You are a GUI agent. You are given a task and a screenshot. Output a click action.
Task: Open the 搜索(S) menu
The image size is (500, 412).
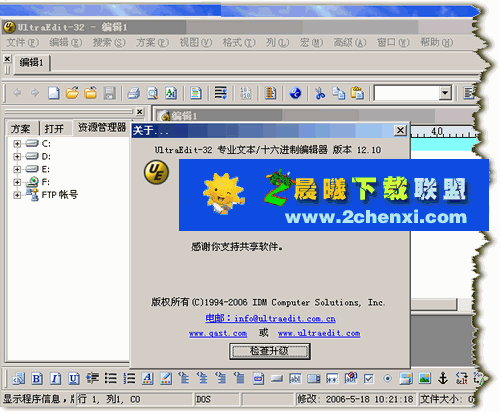[x=109, y=42]
